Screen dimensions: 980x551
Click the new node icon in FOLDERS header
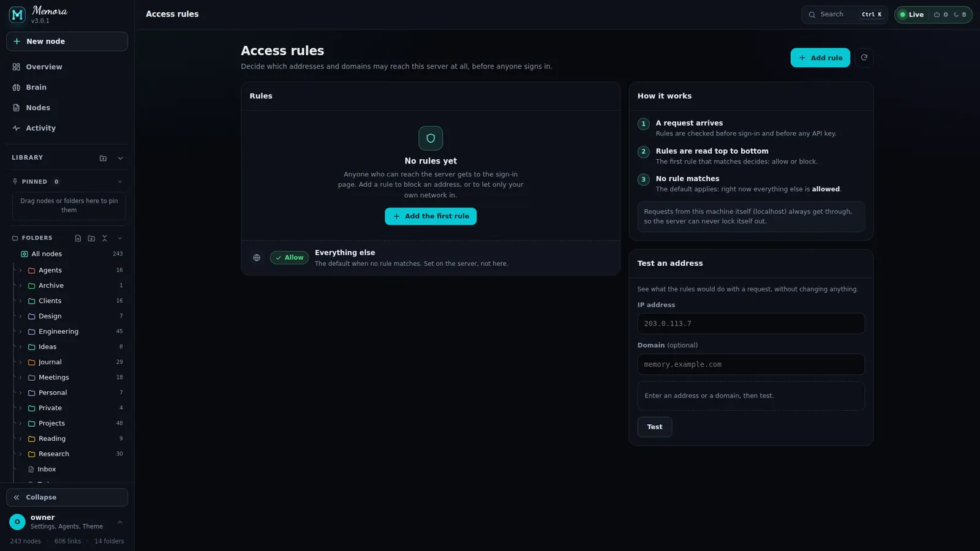(x=78, y=238)
